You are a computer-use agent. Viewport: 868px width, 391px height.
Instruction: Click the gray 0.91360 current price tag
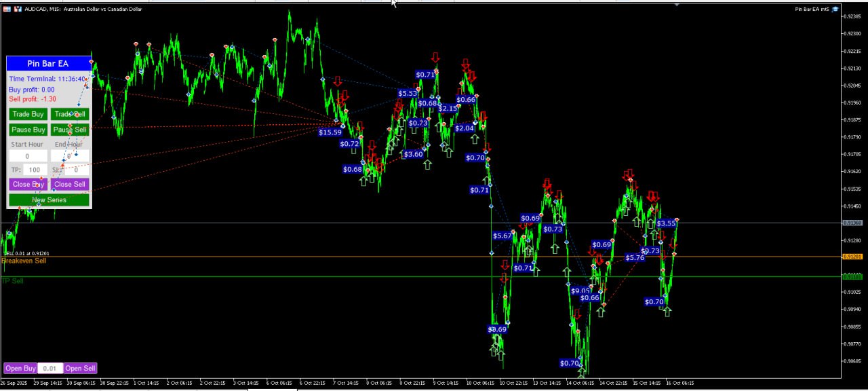[x=852, y=223]
